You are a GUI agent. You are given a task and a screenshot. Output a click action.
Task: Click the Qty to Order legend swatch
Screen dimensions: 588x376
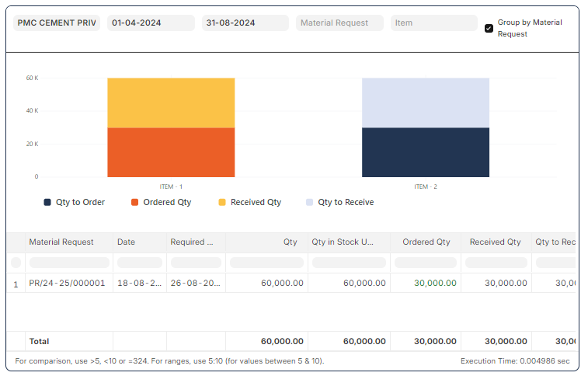coord(47,203)
